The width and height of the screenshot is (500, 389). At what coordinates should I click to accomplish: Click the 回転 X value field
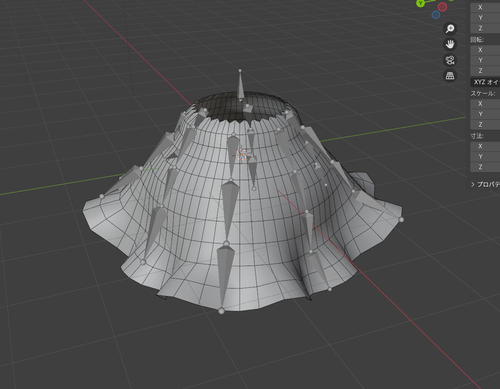click(x=485, y=50)
